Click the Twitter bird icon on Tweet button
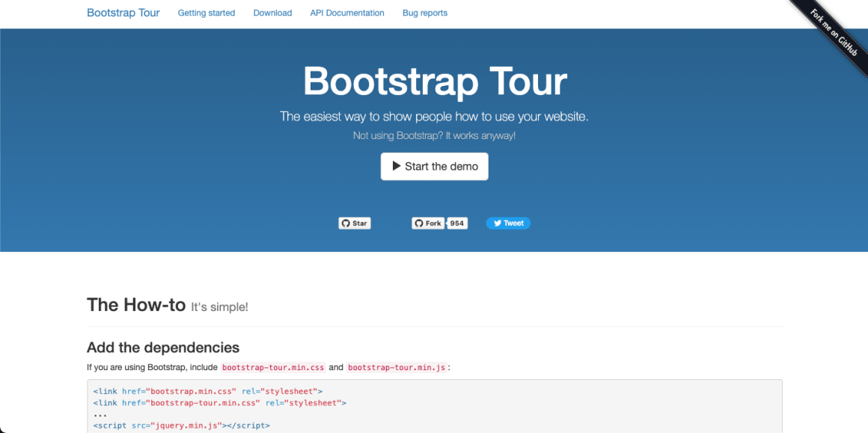This screenshot has width=868, height=433. coord(497,223)
